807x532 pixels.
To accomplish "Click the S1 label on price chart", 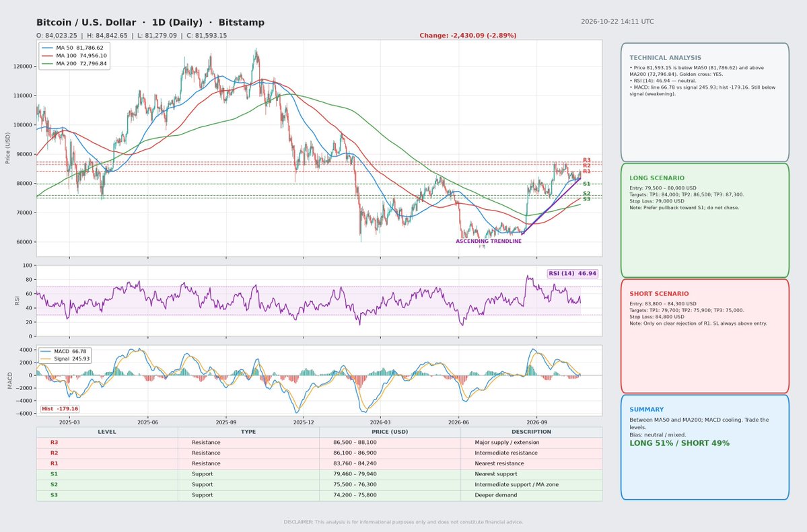I will click(x=587, y=184).
